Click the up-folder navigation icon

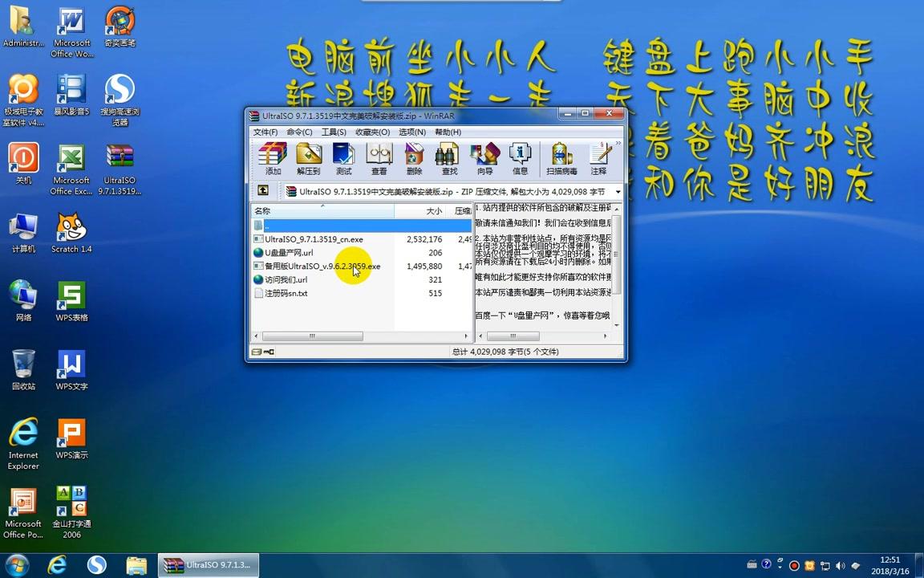point(263,191)
